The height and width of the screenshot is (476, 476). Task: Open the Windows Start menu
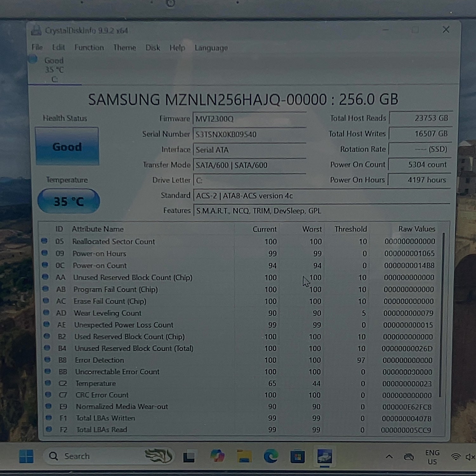pyautogui.click(x=26, y=456)
